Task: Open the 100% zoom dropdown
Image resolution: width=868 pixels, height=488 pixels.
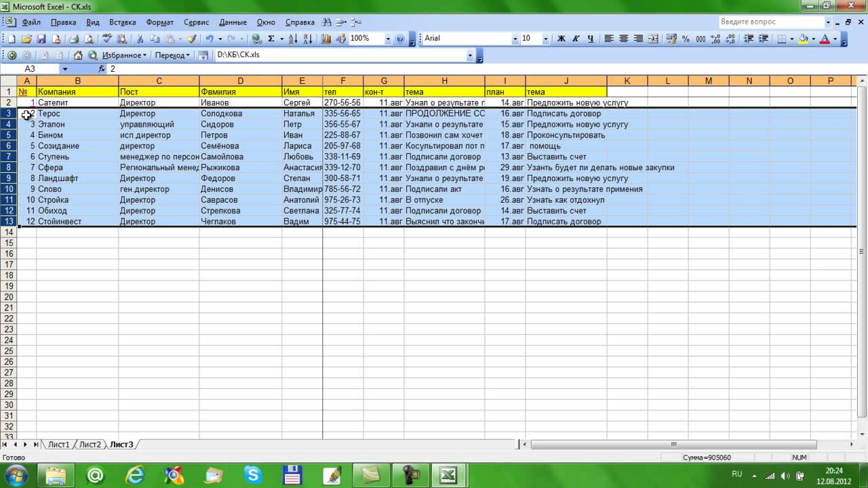Action: tap(388, 39)
